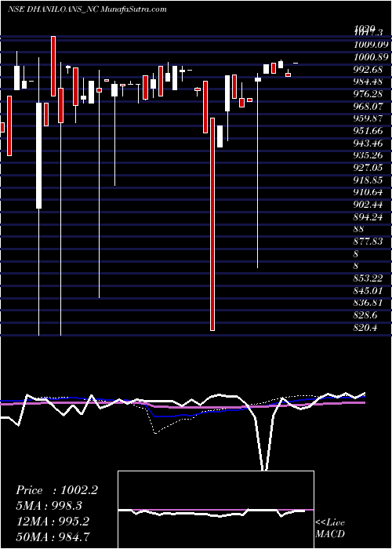Click the 918.85 price level label
Viewport: 392px width, 549px height.
pos(368,180)
